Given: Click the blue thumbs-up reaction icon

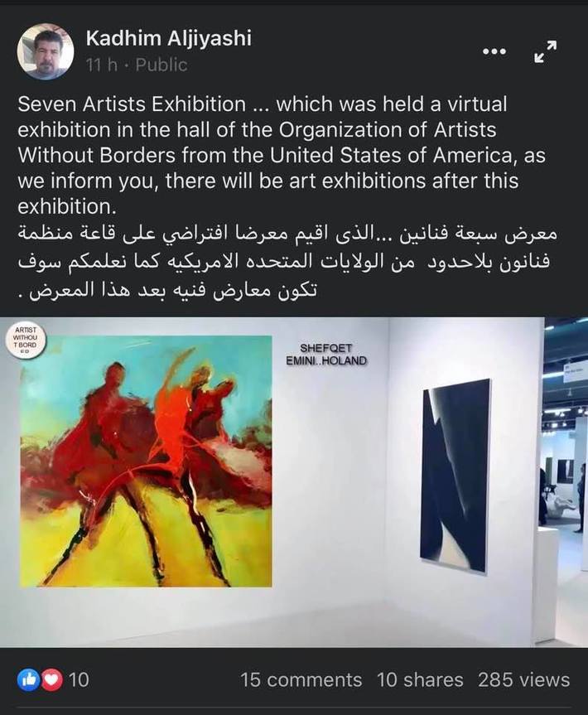Looking at the screenshot, I should coord(27,680).
